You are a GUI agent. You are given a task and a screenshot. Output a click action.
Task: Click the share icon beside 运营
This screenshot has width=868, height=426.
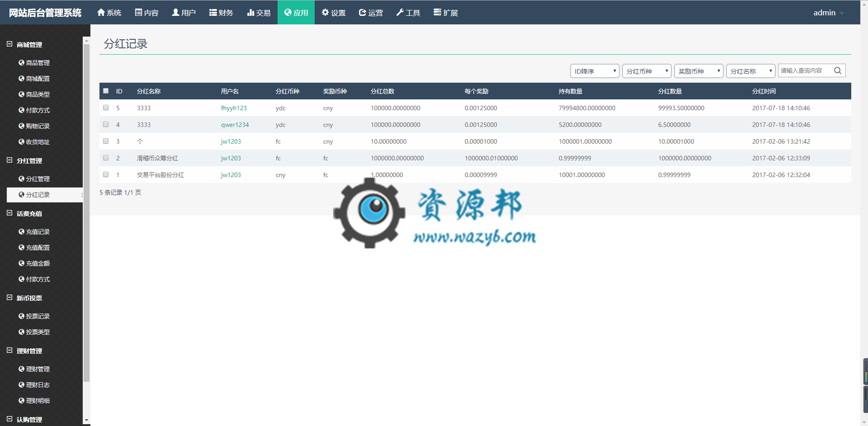(x=362, y=12)
